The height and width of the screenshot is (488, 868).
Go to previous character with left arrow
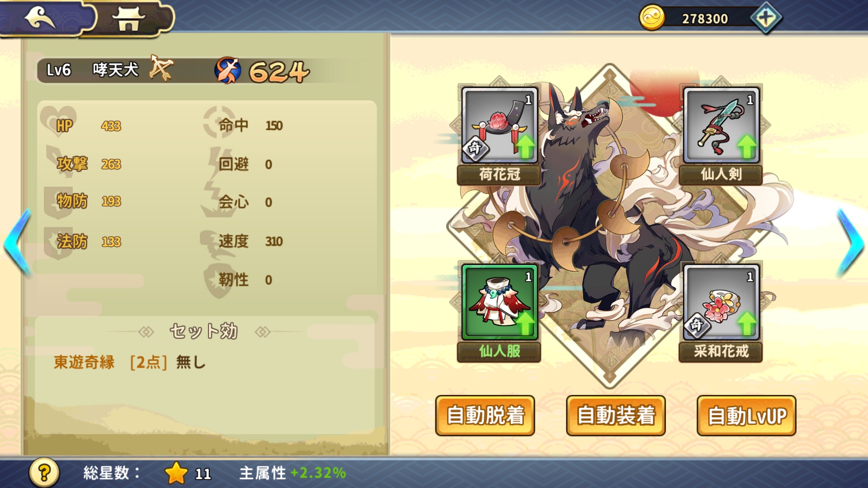click(x=18, y=243)
